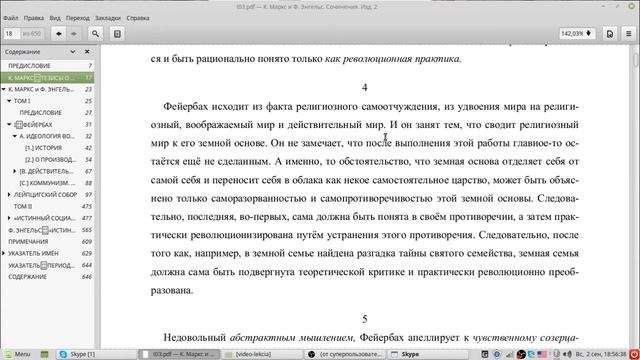This screenshot has width=640, height=360.
Task: Jump to [1.] ИСТОРИЯ section
Action: coord(47,148)
